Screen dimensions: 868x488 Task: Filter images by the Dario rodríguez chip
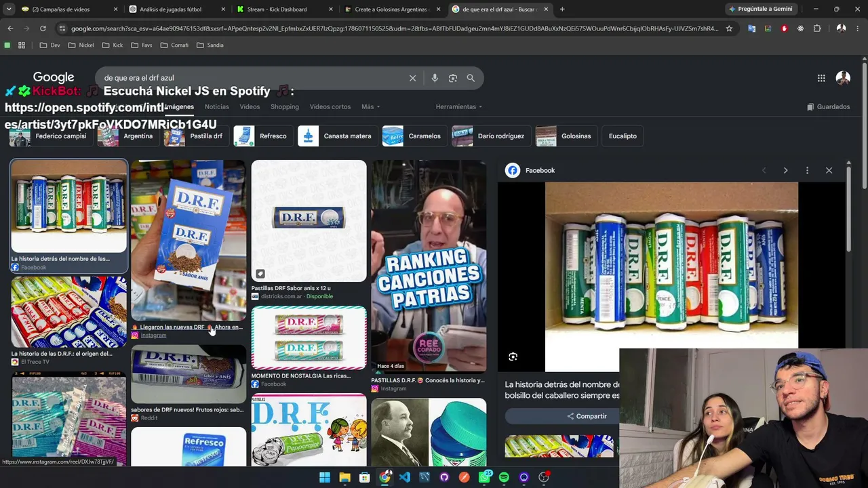click(490, 136)
